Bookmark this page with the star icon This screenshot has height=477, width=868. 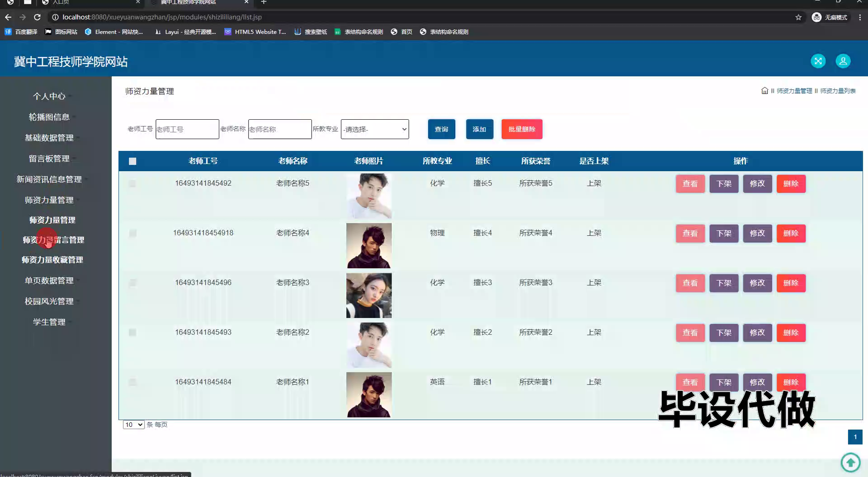coord(798,17)
